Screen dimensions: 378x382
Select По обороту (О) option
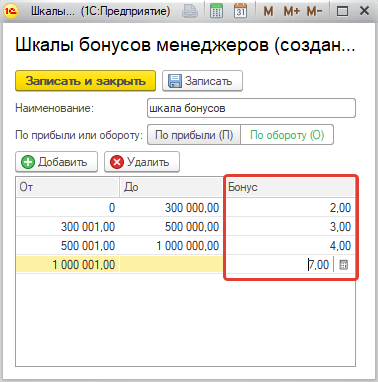(287, 135)
